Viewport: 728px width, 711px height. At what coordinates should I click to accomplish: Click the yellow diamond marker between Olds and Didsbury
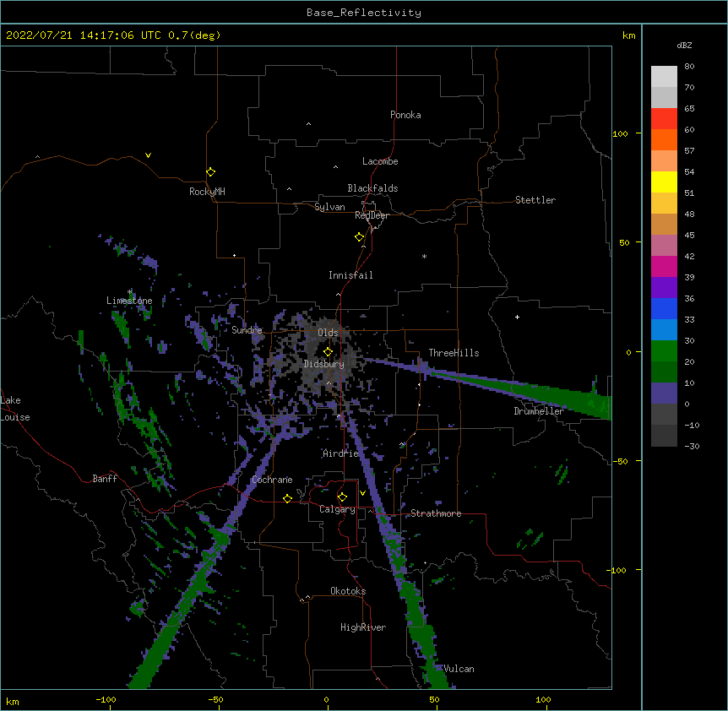point(328,352)
